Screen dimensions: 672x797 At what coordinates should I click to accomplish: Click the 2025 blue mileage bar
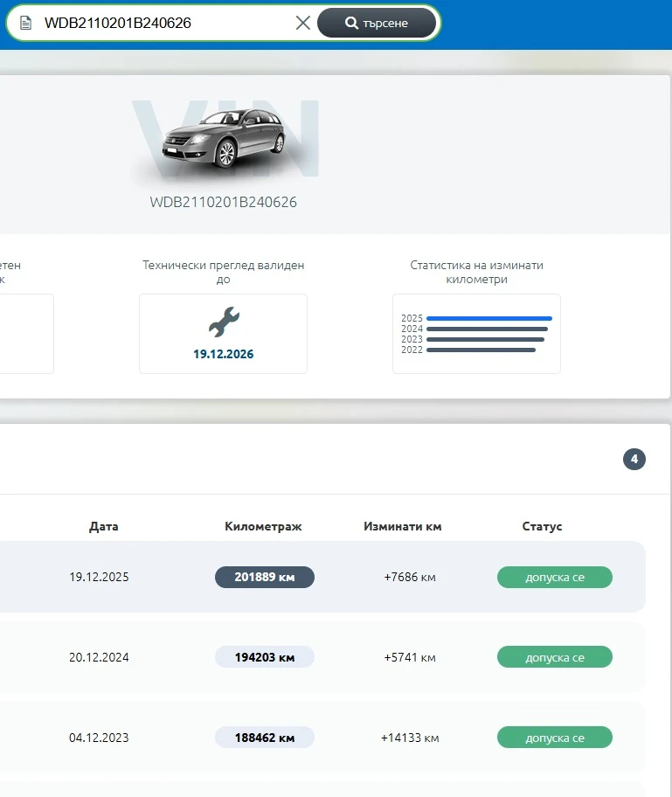pos(489,319)
